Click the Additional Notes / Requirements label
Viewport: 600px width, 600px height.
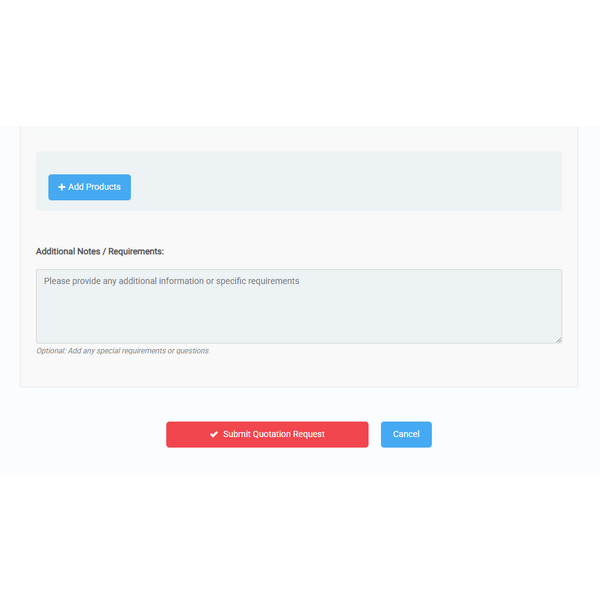(100, 251)
